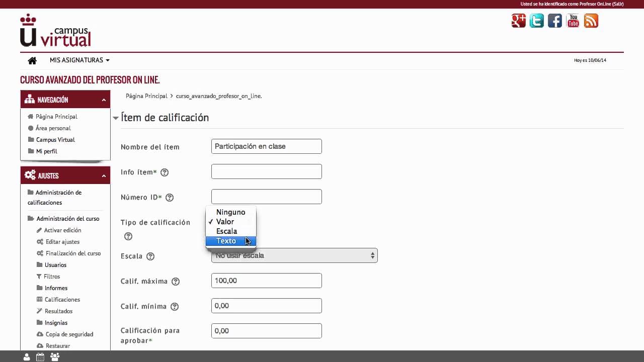Viewport: 644px width, 362px height.
Task: Click the cloud icon beside Copia de seguridad
Action: pos(40,334)
